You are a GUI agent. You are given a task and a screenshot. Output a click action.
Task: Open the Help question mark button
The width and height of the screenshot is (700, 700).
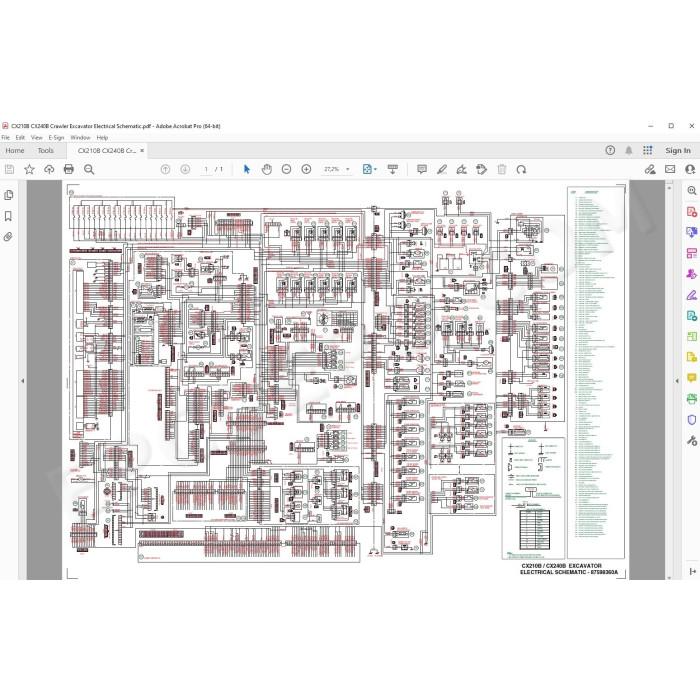pyautogui.click(x=610, y=150)
